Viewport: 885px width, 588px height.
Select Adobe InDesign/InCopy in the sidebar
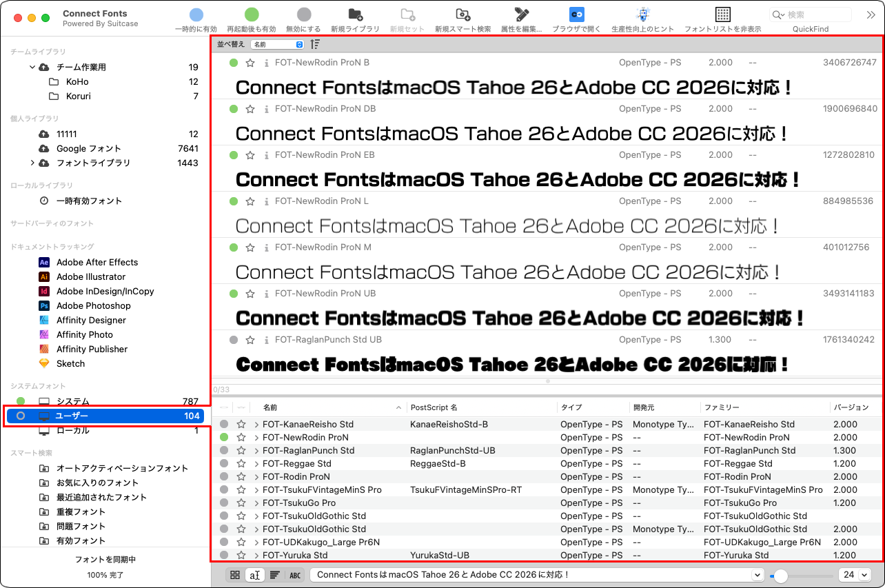(x=105, y=291)
